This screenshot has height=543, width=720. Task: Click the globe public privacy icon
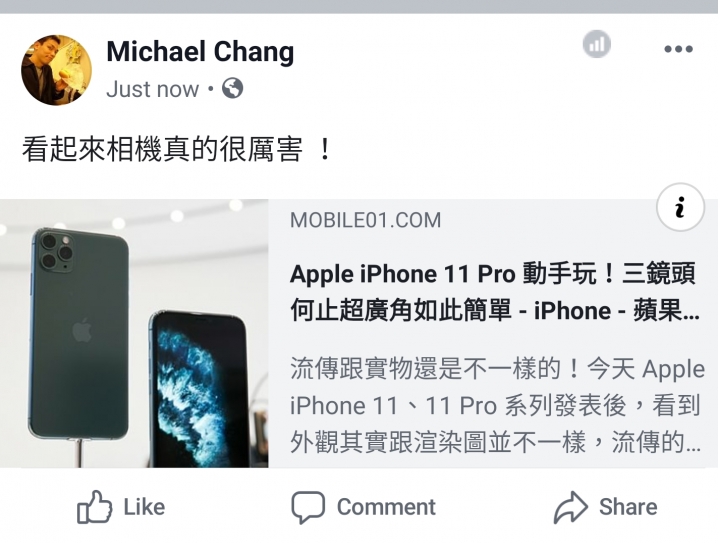[x=232, y=88]
